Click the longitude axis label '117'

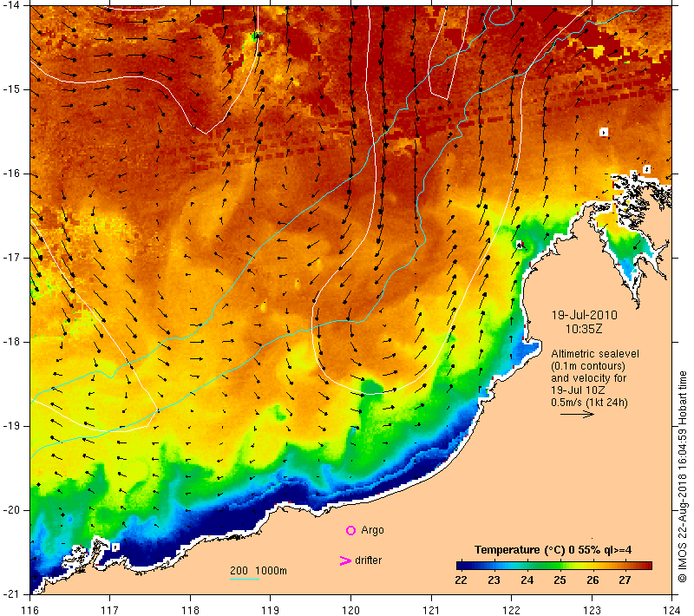click(x=110, y=610)
